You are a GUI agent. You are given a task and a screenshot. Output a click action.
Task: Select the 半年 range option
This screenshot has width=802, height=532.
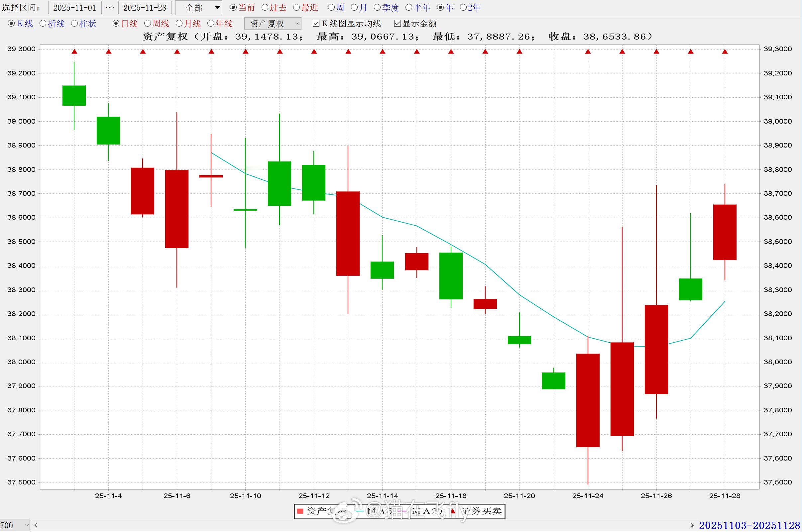coord(409,7)
